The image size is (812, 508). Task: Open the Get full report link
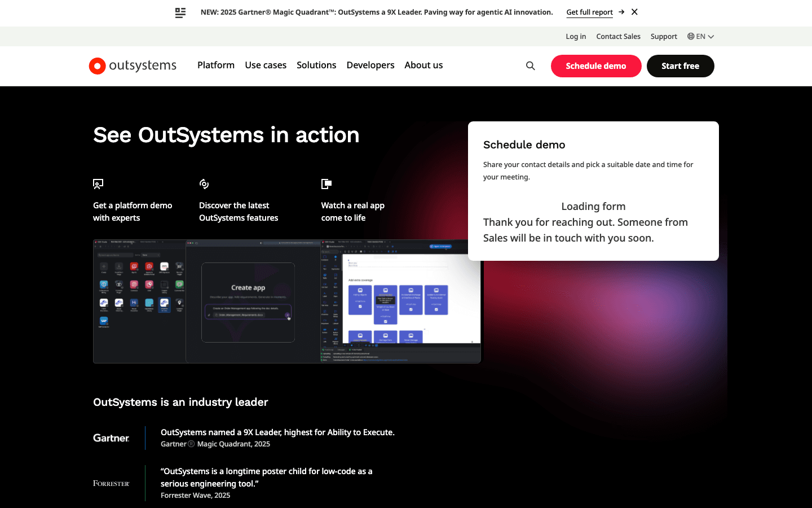(x=589, y=12)
